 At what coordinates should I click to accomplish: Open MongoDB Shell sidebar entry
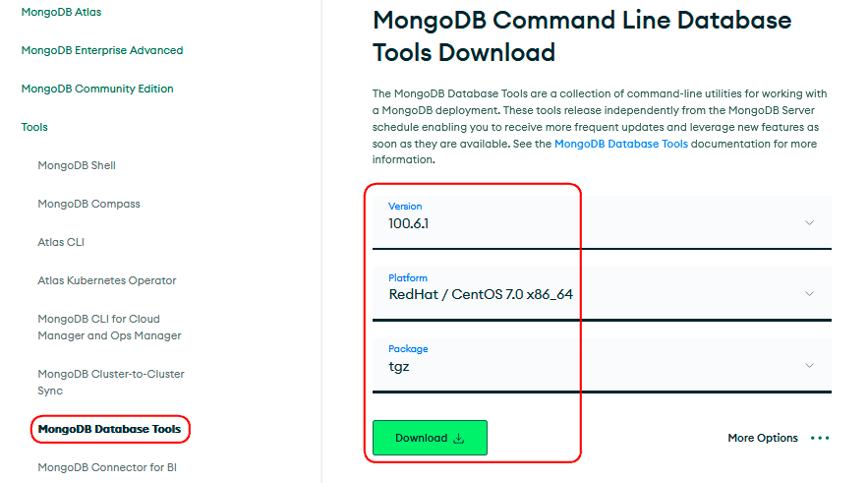pos(77,165)
